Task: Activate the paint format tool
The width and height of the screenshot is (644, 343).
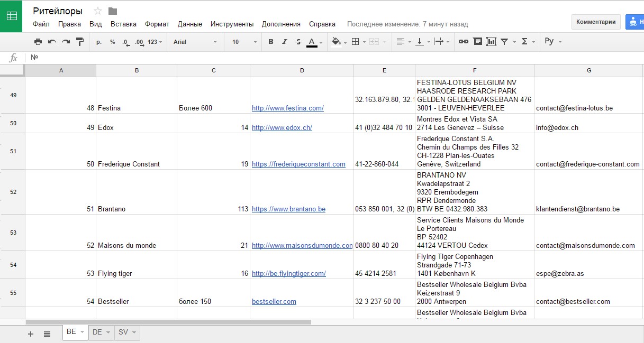Action: pos(80,42)
